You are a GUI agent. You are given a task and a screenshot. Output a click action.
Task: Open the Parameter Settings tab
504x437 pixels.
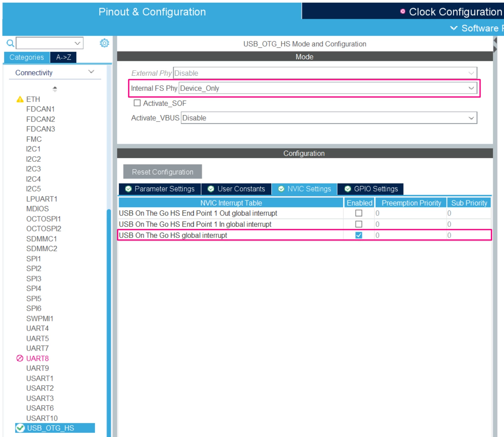pyautogui.click(x=160, y=189)
